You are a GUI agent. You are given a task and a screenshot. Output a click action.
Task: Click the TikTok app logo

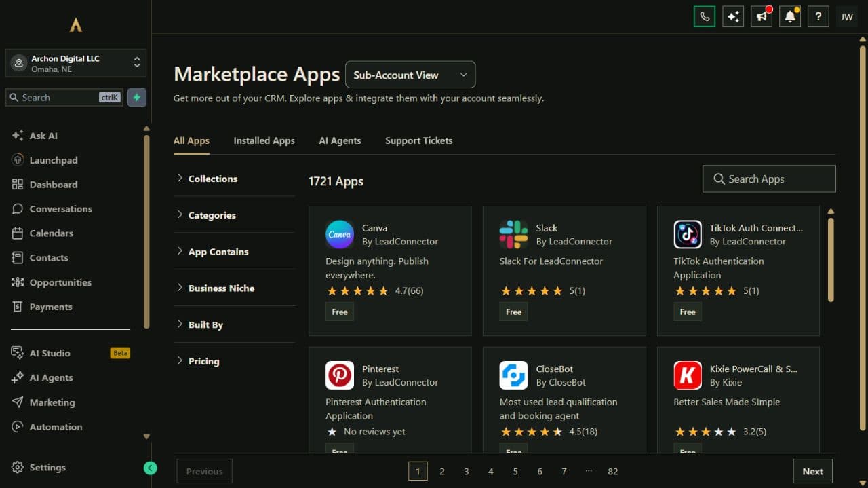(688, 235)
